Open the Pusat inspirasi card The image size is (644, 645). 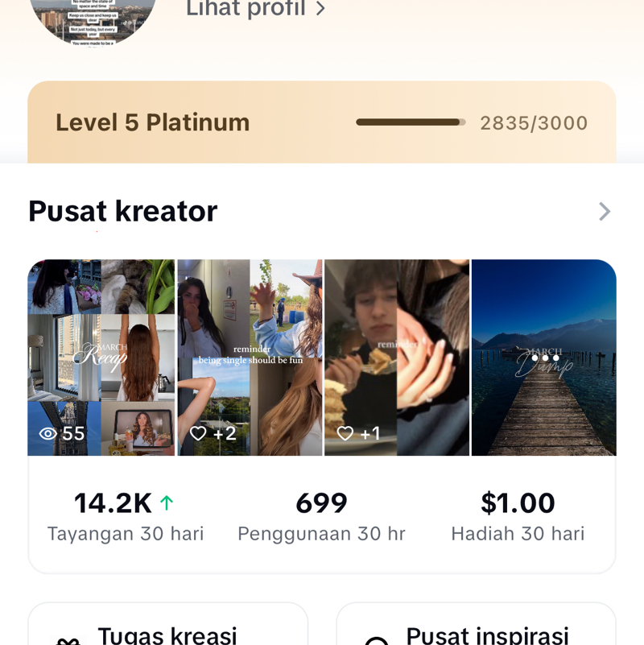476,628
